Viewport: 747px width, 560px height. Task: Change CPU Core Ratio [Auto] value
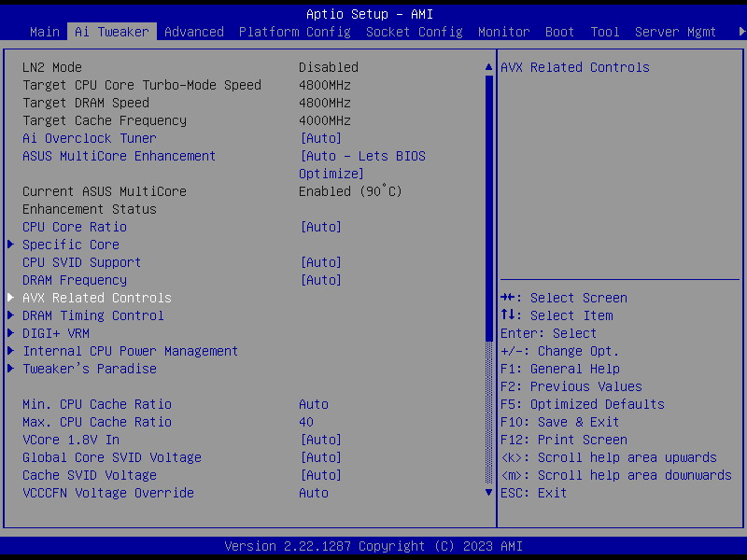pyautogui.click(x=320, y=227)
